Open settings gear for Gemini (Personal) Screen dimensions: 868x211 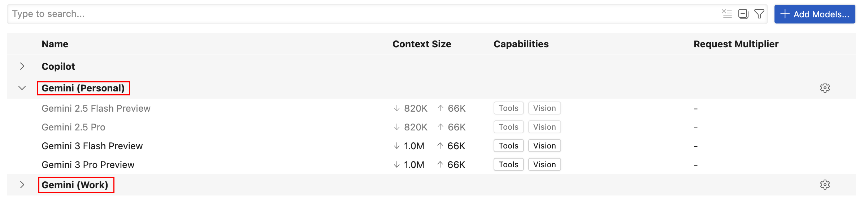click(x=825, y=88)
